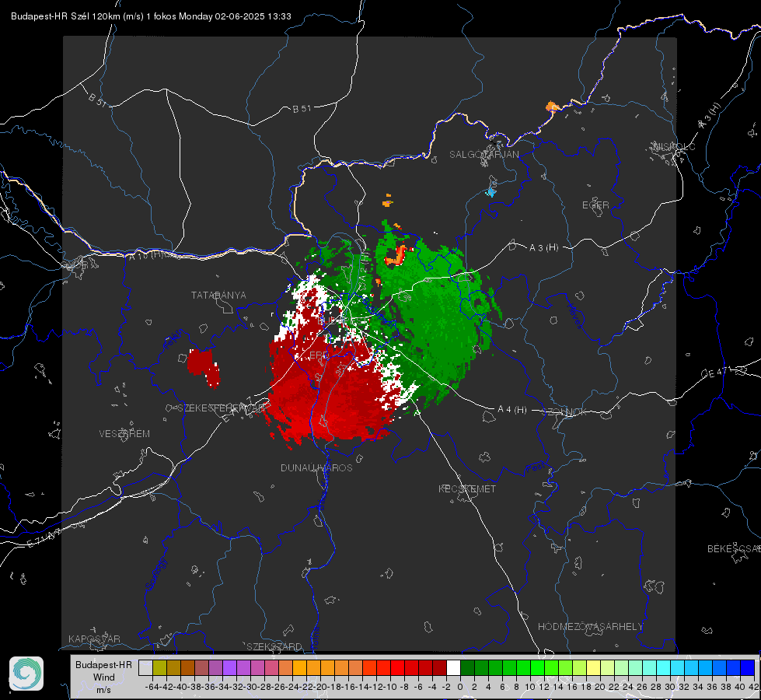
Task: Click the EGER city label
Action: coord(595,205)
